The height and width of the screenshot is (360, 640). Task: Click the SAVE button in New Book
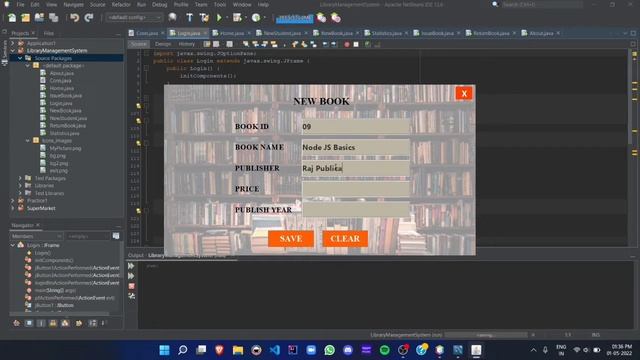click(291, 239)
